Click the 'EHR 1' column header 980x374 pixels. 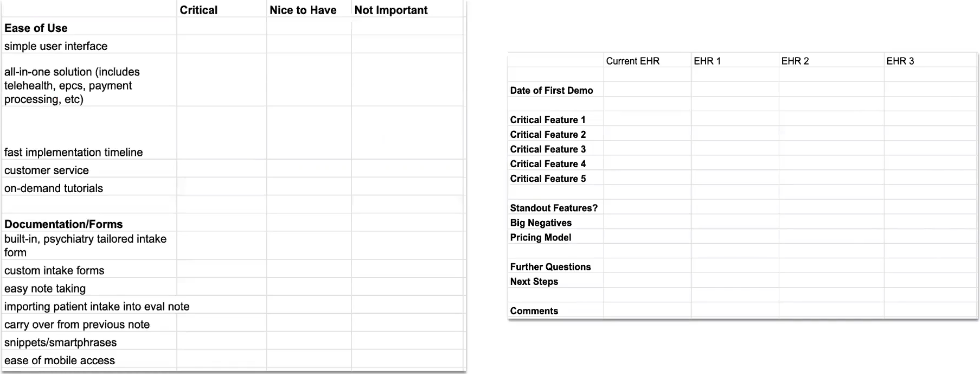tap(707, 61)
